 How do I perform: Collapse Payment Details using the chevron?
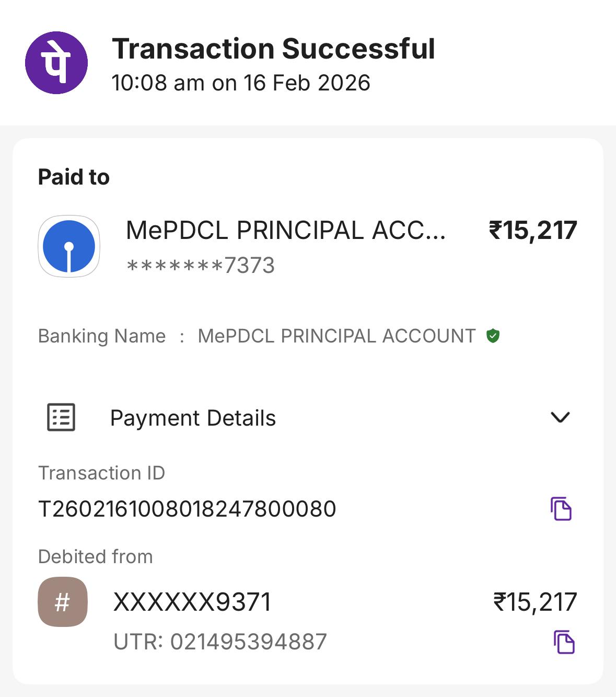(x=560, y=417)
